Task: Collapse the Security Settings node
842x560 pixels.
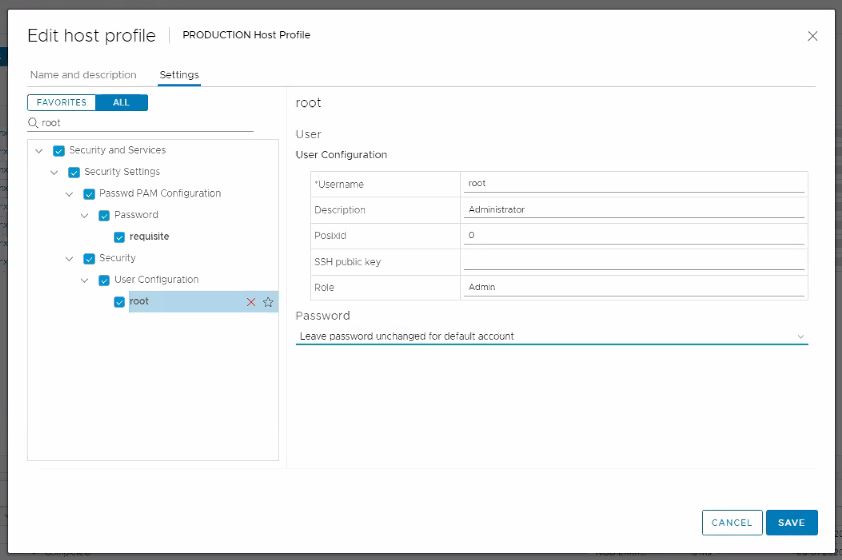Action: [55, 172]
